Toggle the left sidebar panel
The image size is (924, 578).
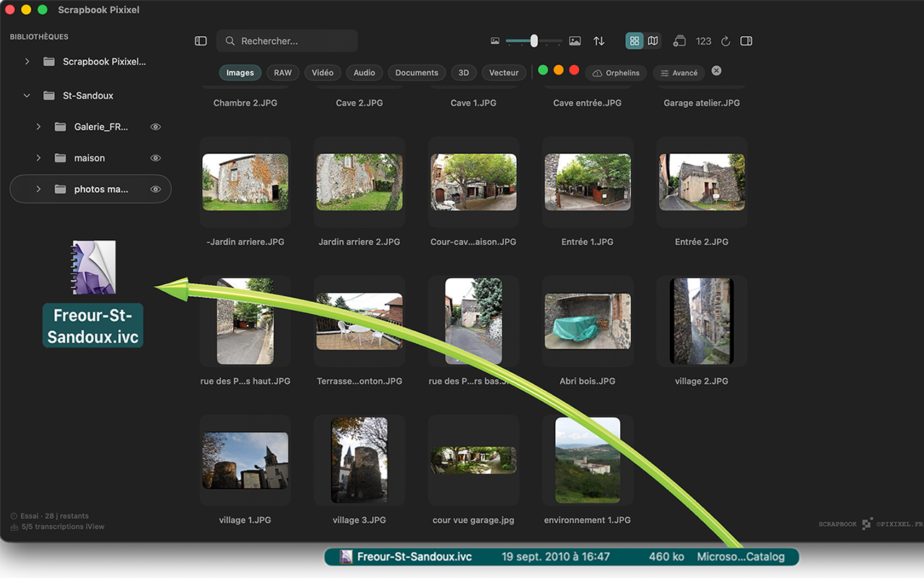click(201, 41)
